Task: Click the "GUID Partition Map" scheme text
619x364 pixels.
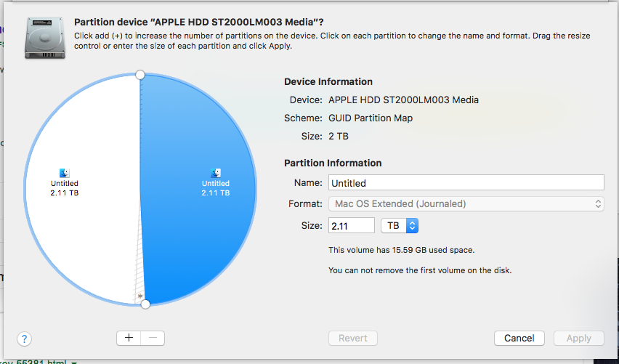Action: (371, 118)
